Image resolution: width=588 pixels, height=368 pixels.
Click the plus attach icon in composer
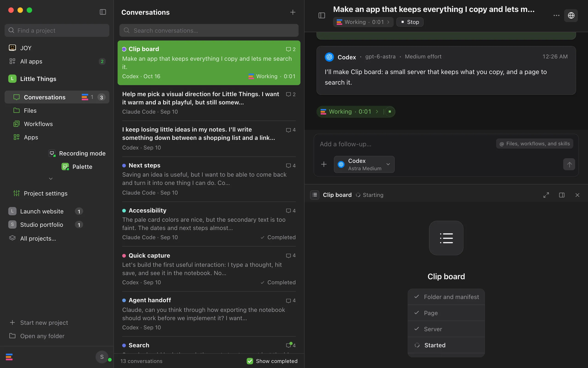click(324, 164)
